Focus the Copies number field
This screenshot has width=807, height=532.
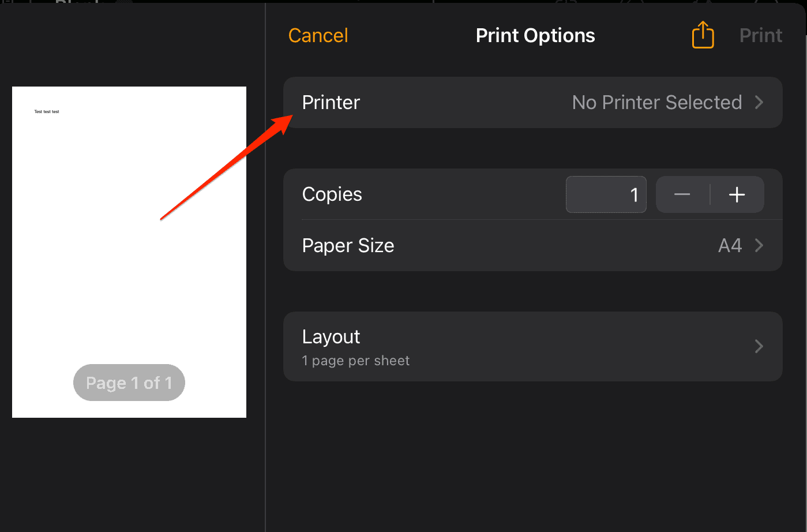click(x=606, y=194)
